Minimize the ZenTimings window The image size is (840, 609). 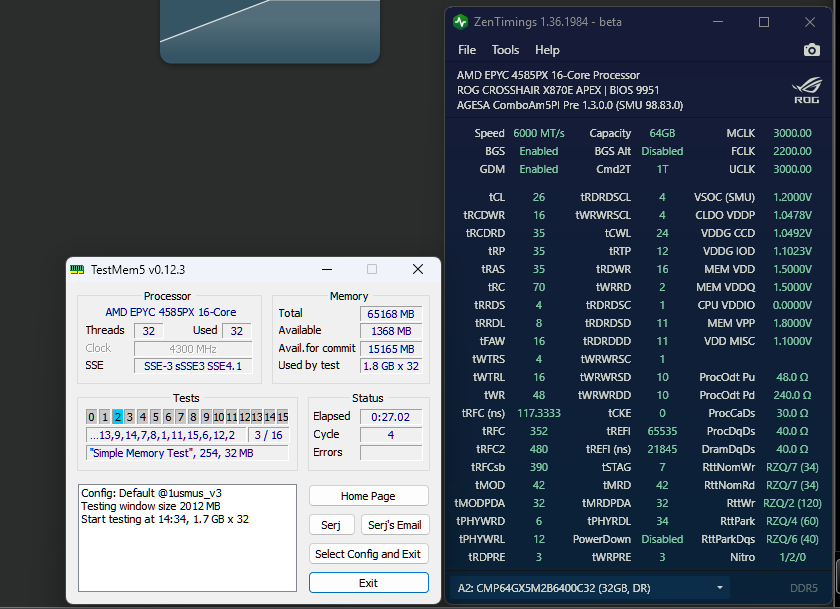click(718, 22)
